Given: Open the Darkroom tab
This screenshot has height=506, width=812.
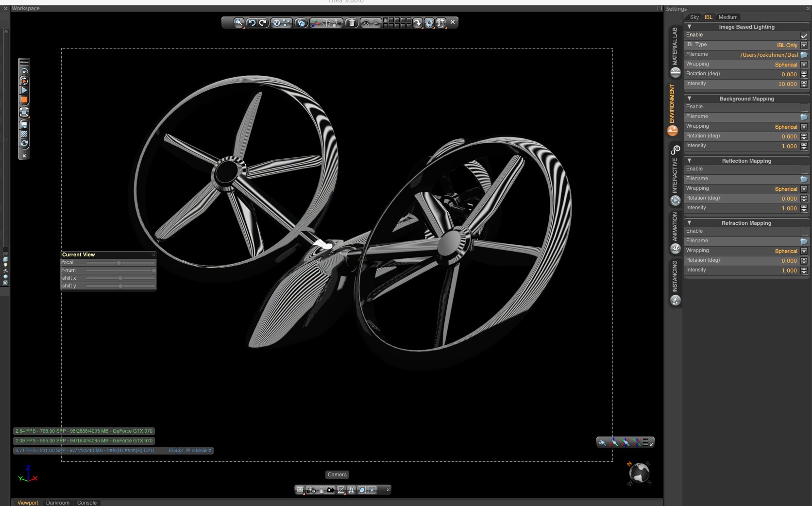Looking at the screenshot, I should point(57,503).
